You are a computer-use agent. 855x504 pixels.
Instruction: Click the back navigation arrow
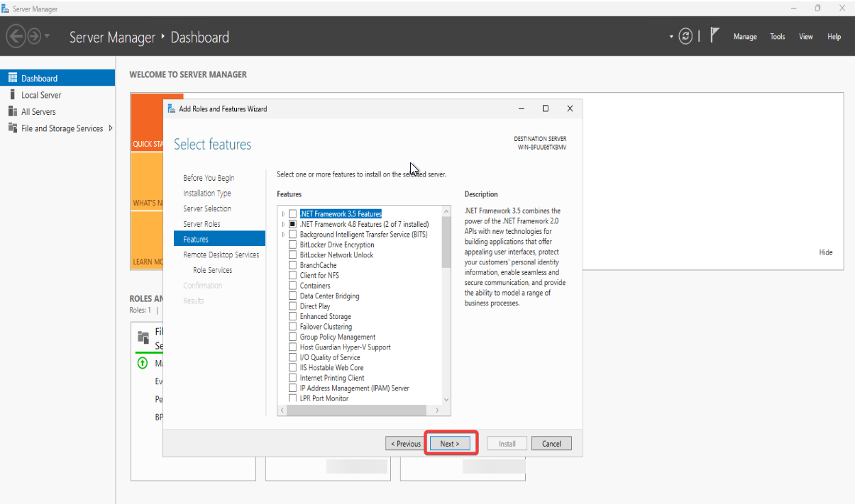[x=16, y=37]
